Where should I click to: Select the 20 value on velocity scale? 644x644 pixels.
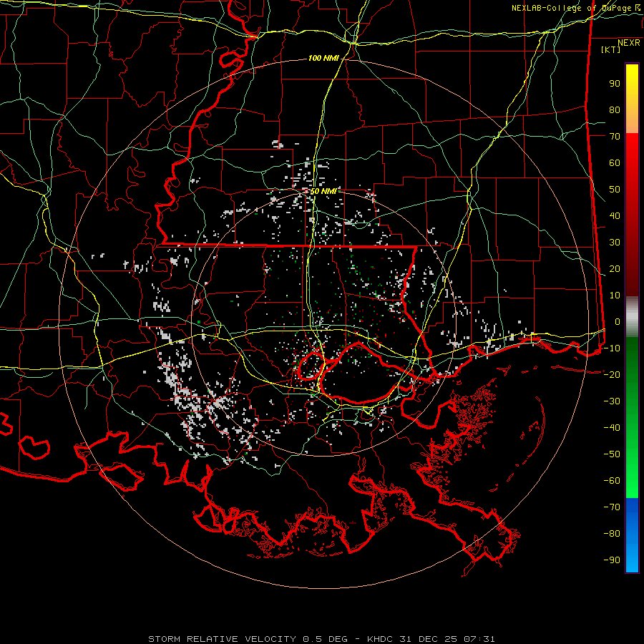point(615,268)
